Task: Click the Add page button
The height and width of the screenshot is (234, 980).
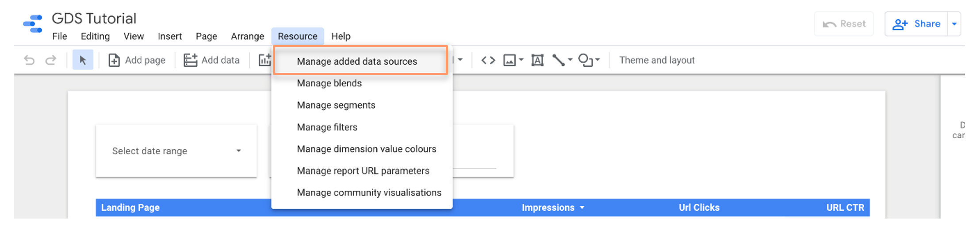Action: pyautogui.click(x=137, y=60)
